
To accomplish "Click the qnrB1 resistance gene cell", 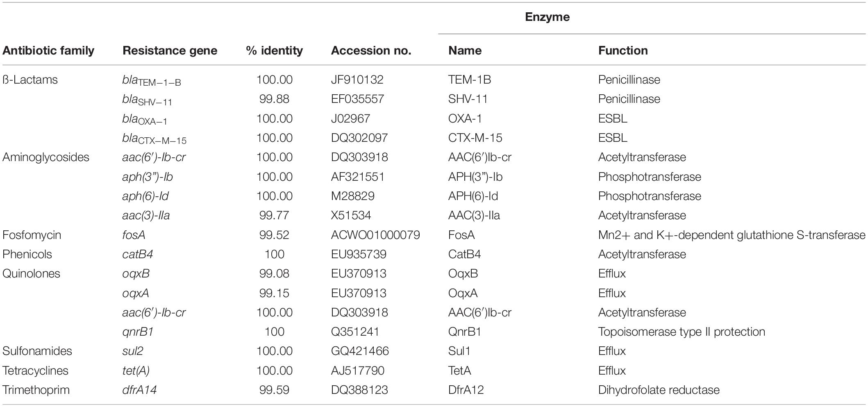I will pyautogui.click(x=138, y=332).
